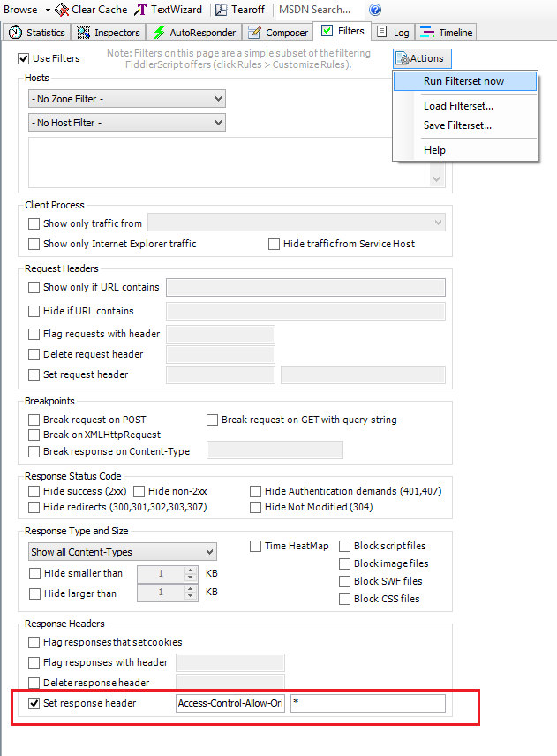Open the process list dropdown

click(297, 223)
